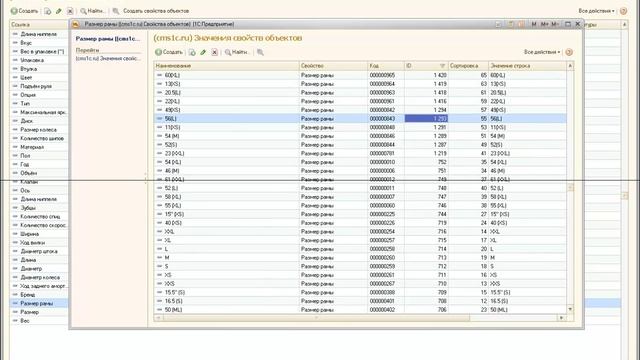Select Количество шипов in the background list
The image size is (640, 360).
(x=39, y=138)
